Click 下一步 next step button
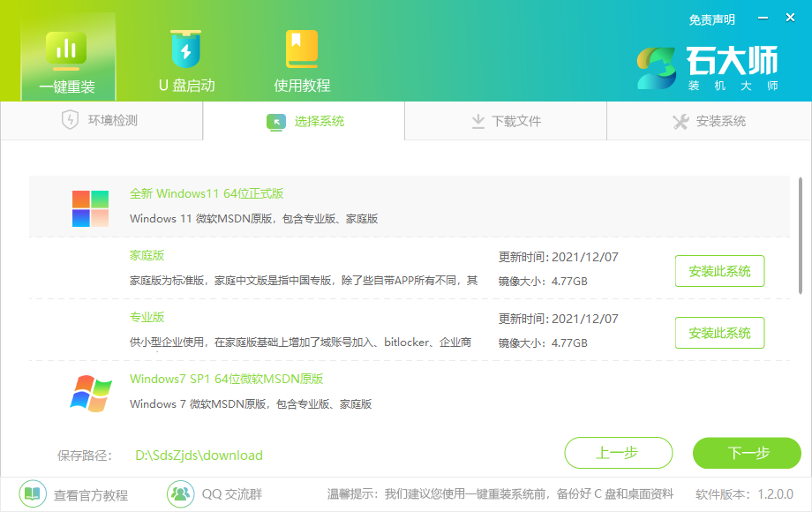Screen dimensions: 812x512 pos(747,453)
